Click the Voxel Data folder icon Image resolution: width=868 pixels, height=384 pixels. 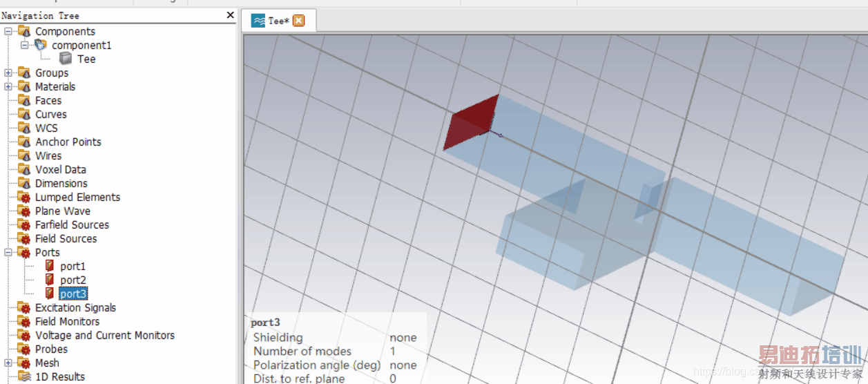coord(24,169)
